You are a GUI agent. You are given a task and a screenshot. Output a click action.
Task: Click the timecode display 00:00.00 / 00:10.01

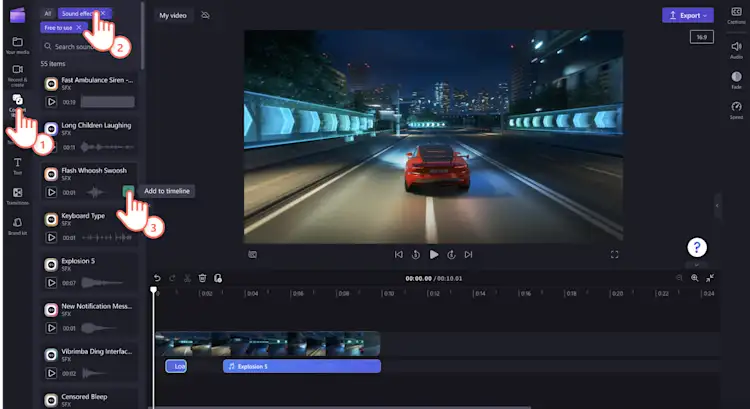(434, 278)
